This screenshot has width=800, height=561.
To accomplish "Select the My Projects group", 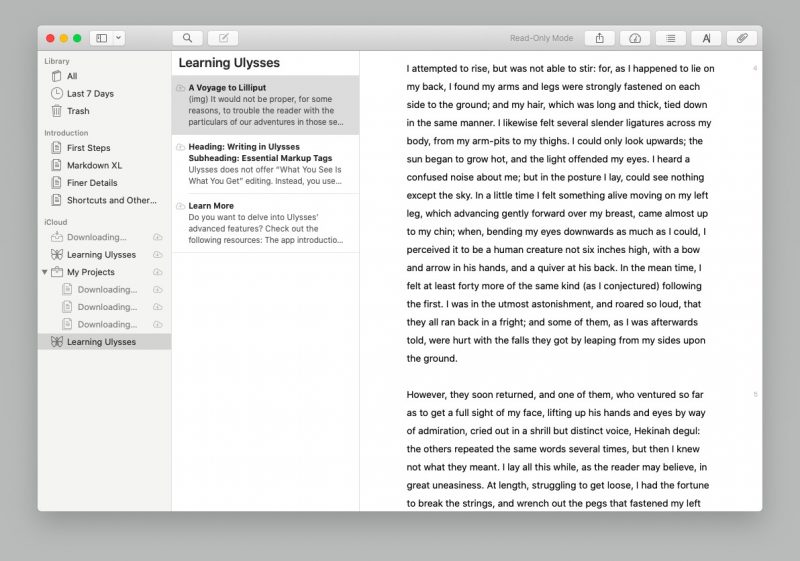I will [105, 272].
